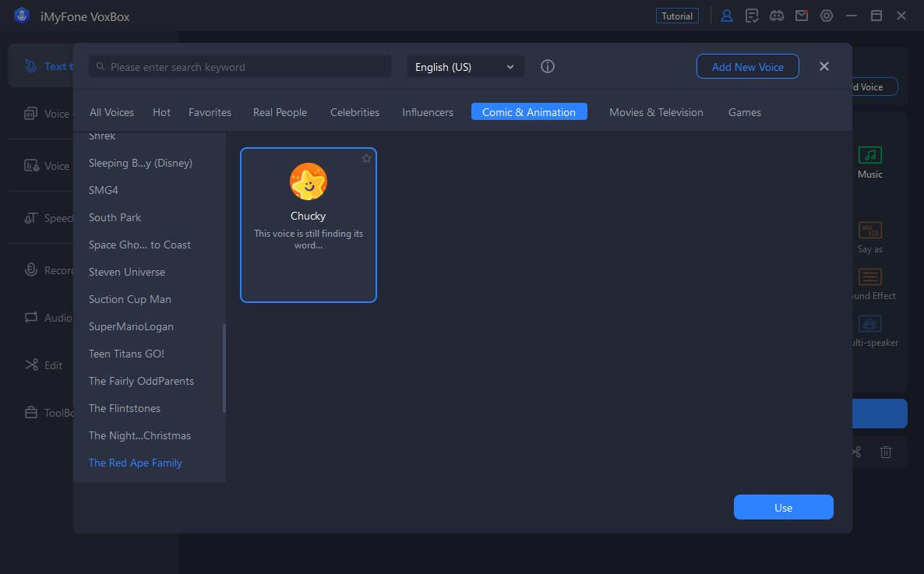
Task: Open the user account profile icon
Action: 727,16
